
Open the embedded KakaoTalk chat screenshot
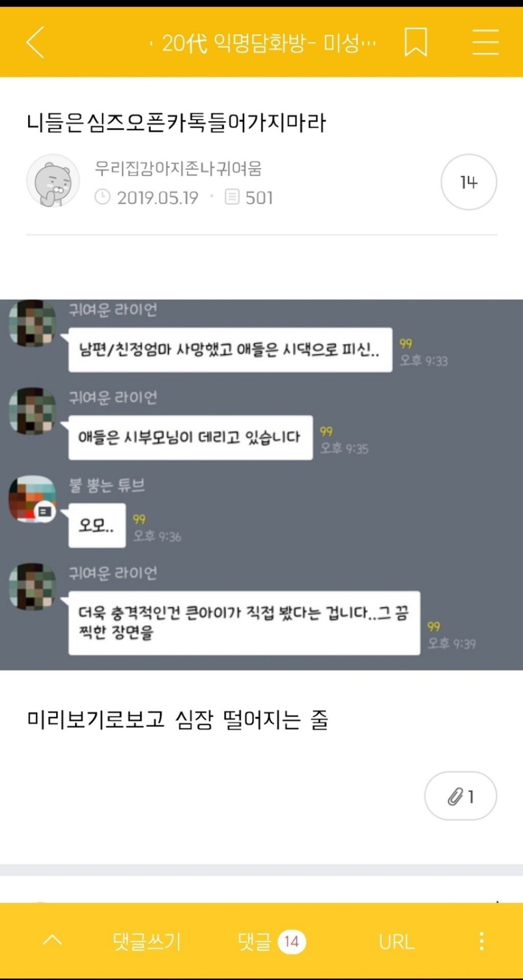click(261, 484)
